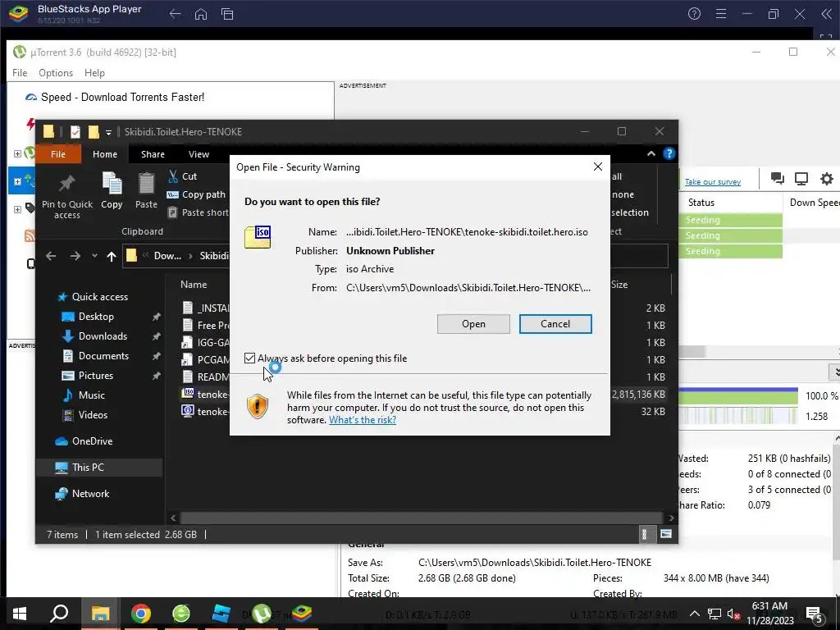Open the File tab in Explorer
Viewport: 840px width, 630px height.
[x=58, y=154]
